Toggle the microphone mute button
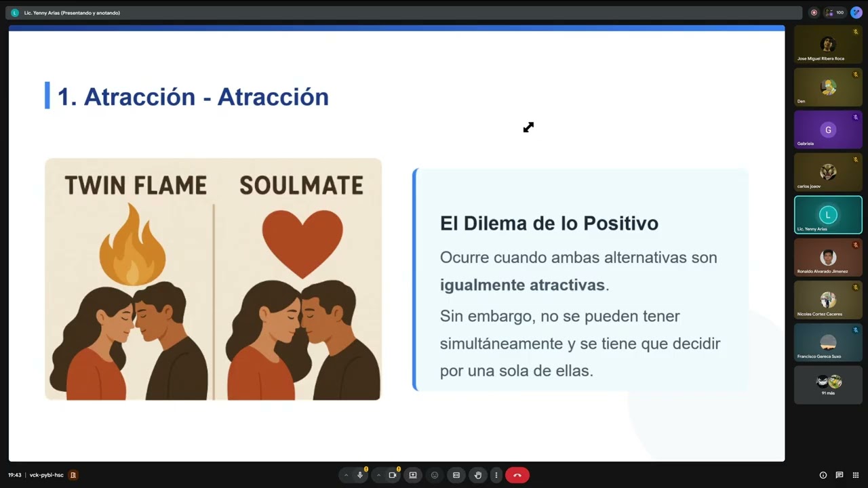Image resolution: width=868 pixels, height=488 pixels. [x=360, y=475]
